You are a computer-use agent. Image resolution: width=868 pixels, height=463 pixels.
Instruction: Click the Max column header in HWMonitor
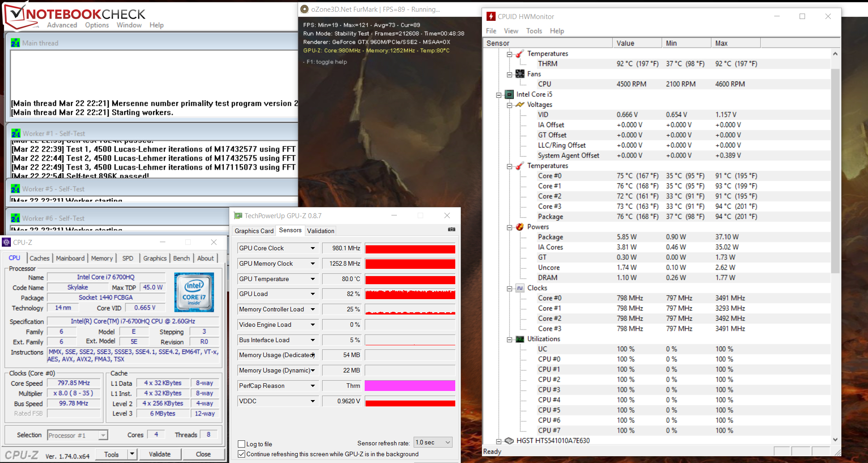(x=736, y=43)
